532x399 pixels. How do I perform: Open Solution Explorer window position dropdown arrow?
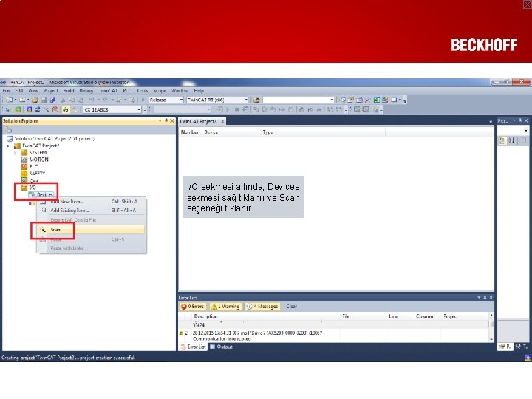pyautogui.click(x=160, y=120)
